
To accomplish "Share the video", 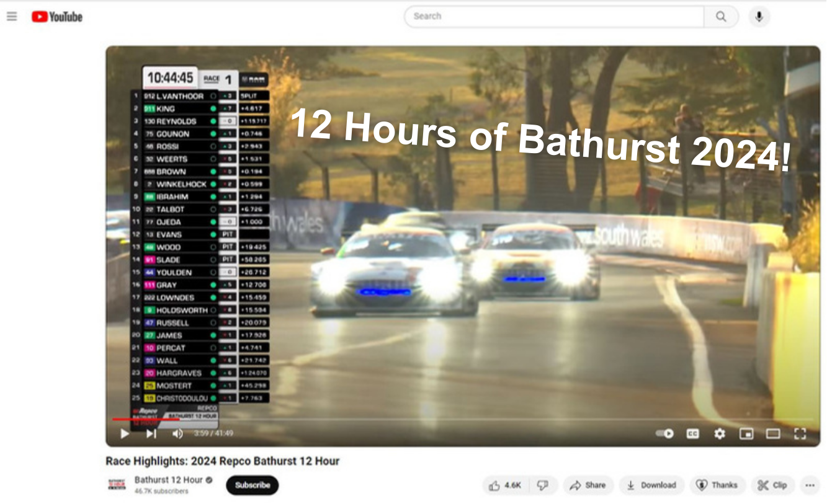I will click(588, 485).
